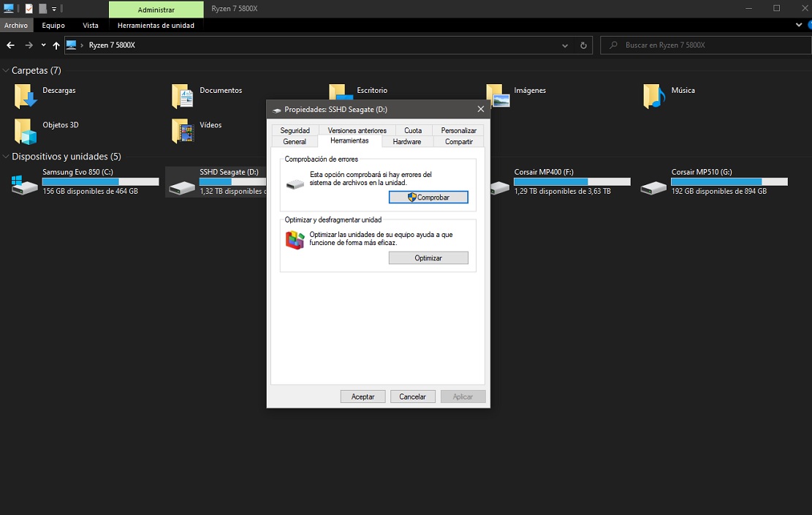This screenshot has height=515, width=812.
Task: Open the Descargas folder icon
Action: [x=25, y=96]
